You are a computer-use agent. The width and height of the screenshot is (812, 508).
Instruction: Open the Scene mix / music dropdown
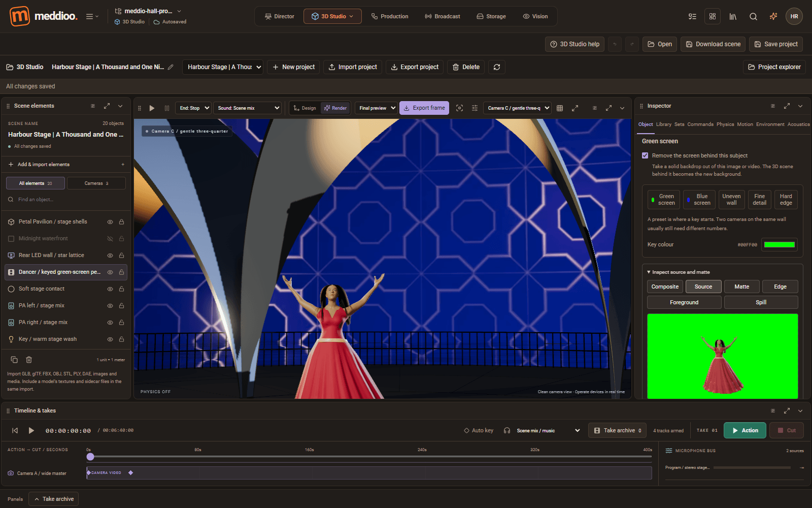click(x=548, y=430)
